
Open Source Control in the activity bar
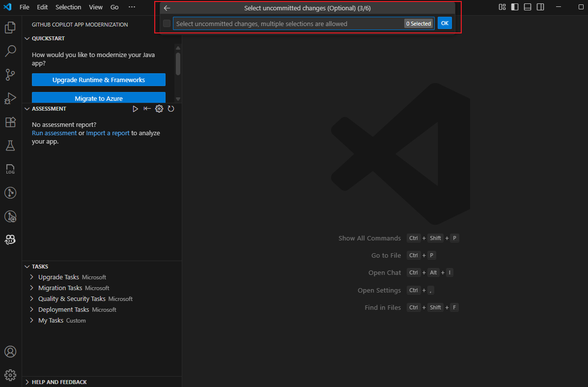click(x=10, y=75)
